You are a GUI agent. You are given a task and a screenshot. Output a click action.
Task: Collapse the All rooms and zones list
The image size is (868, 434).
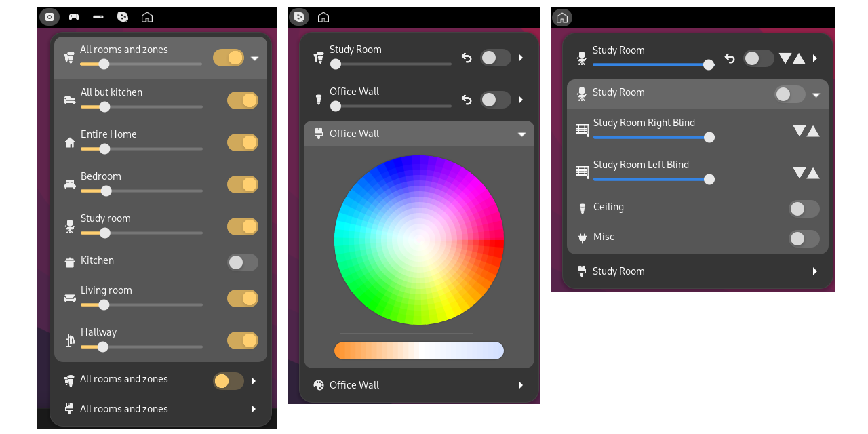tap(255, 58)
